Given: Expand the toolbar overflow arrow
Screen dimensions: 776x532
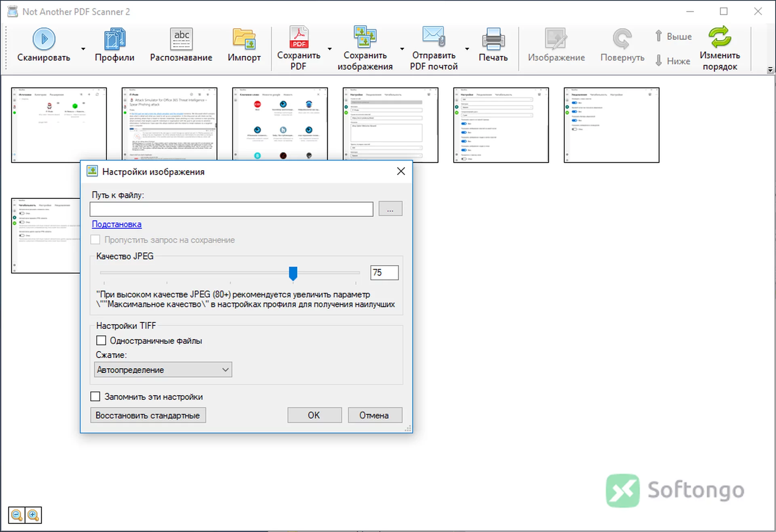Looking at the screenshot, I should coord(770,70).
